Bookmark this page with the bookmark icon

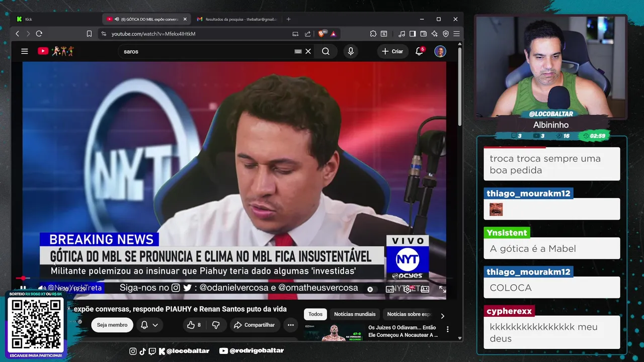click(x=89, y=34)
